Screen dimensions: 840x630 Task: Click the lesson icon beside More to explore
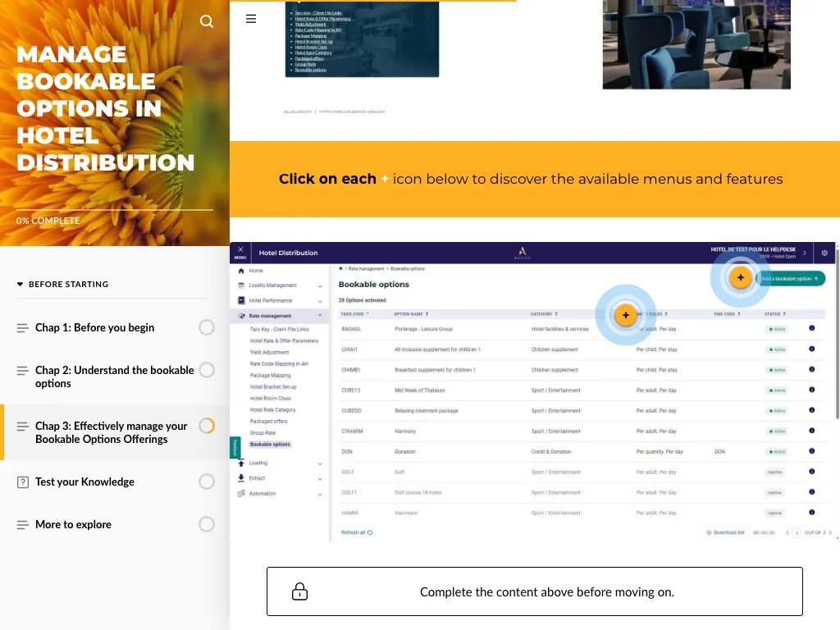pos(22,525)
